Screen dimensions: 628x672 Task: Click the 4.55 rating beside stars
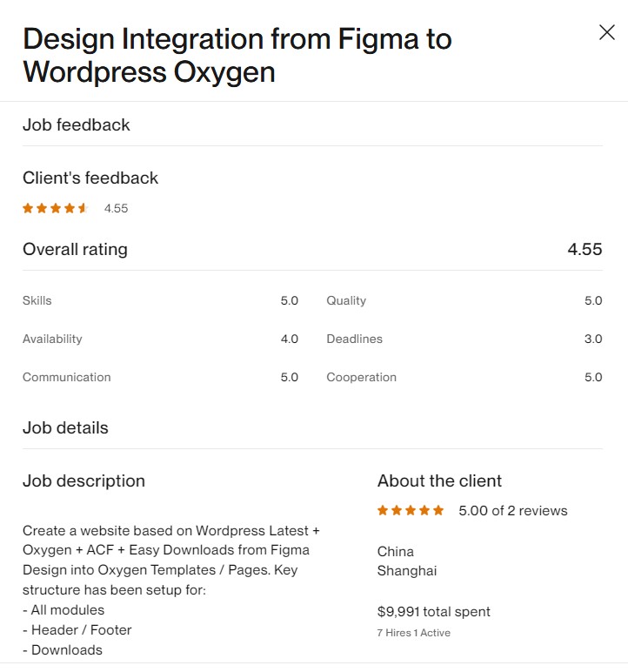pos(116,208)
